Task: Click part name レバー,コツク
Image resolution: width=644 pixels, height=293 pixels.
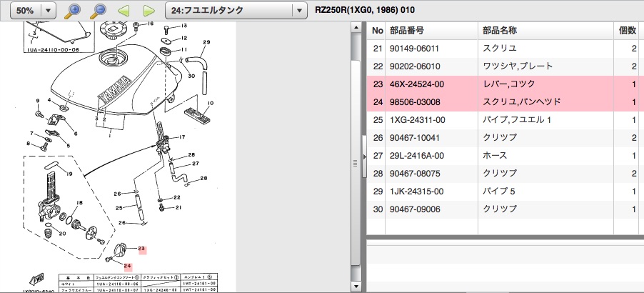Action: (509, 84)
